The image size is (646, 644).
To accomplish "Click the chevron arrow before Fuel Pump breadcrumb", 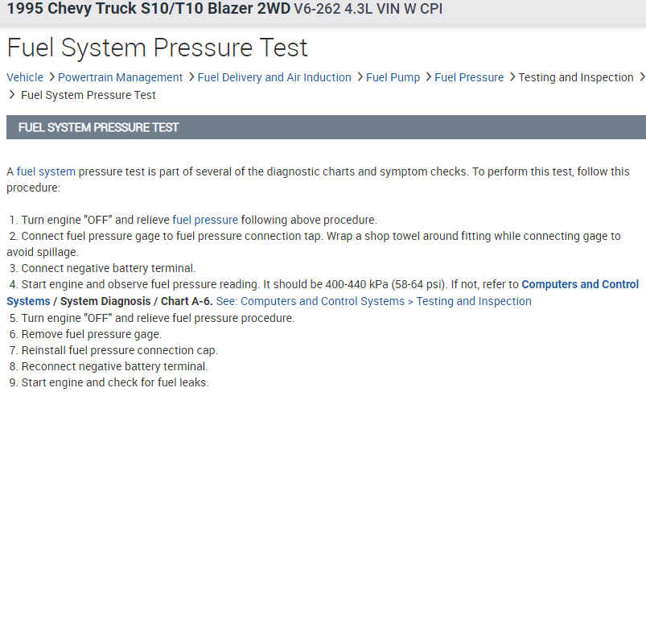I will pyautogui.click(x=359, y=77).
